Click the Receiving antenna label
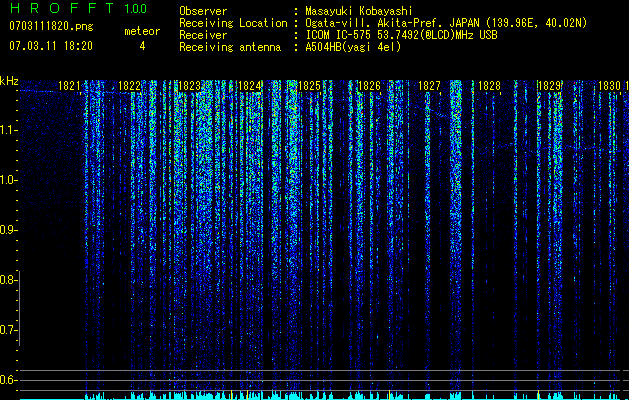This screenshot has height=400, width=629. [x=230, y=47]
